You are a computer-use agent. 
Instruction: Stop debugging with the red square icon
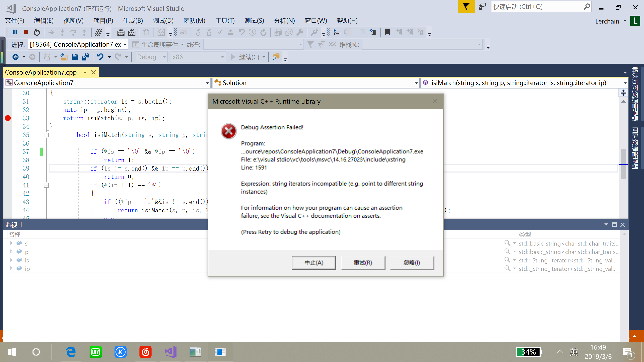pyautogui.click(x=26, y=32)
